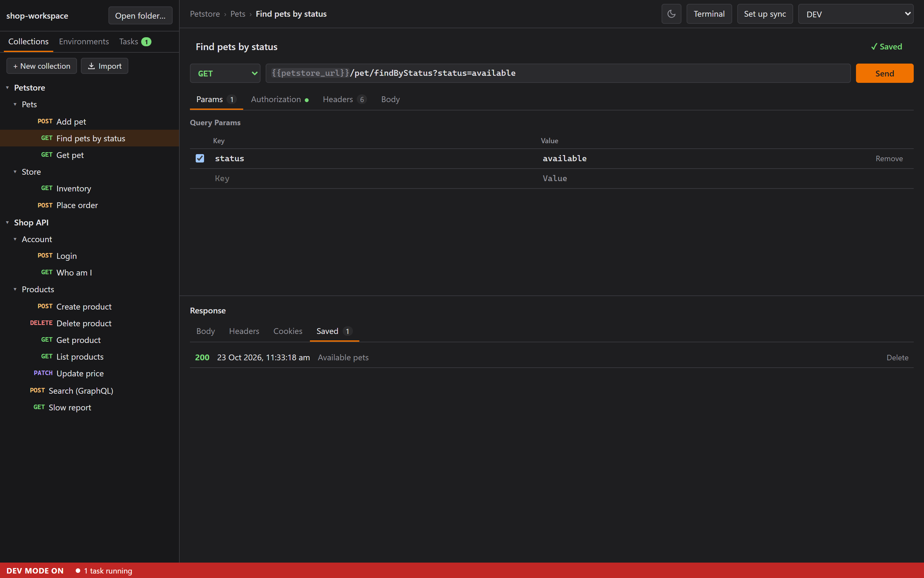
Task: Show the response Cookies tab
Action: (x=287, y=331)
